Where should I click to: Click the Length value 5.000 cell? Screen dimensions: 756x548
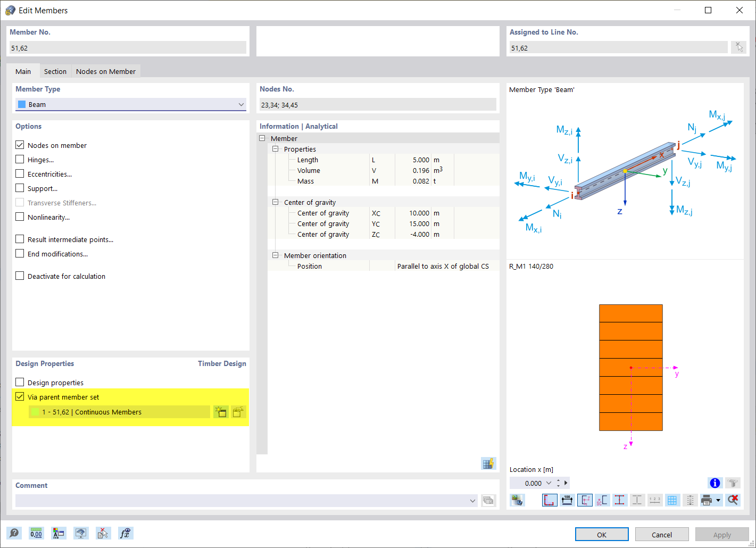(x=412, y=160)
